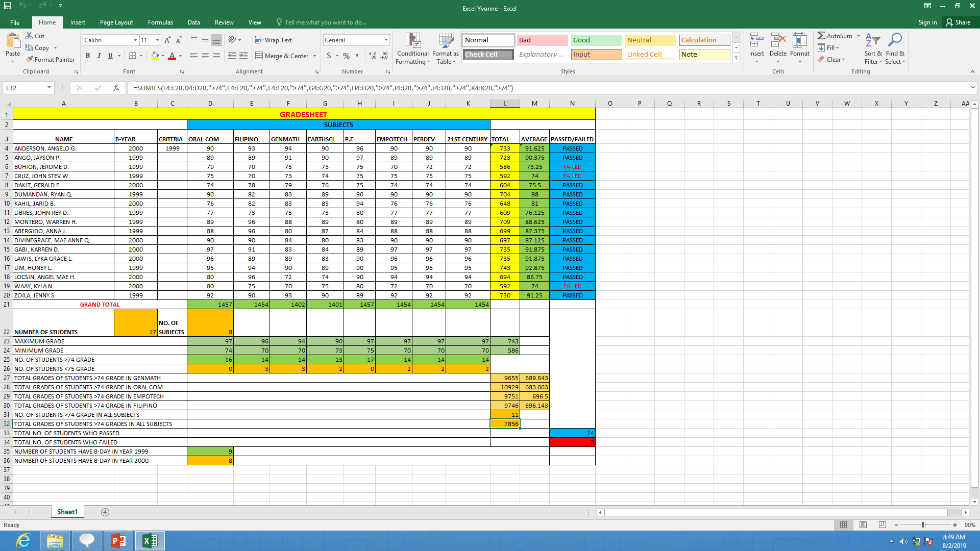Toggle Italic formatting
980x551 pixels.
(99, 56)
